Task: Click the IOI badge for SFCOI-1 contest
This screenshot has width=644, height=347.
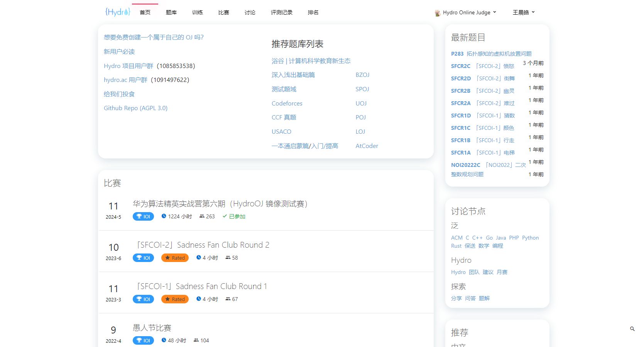Action: [143, 299]
